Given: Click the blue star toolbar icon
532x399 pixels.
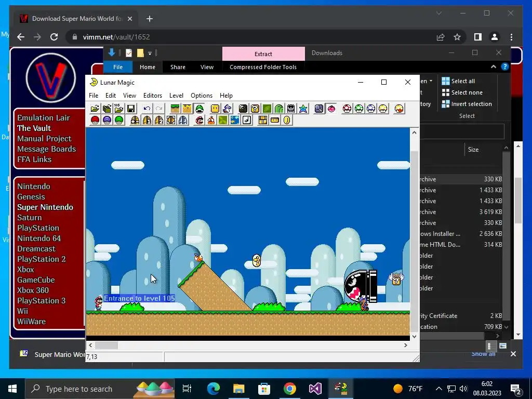Looking at the screenshot, I should point(303,109).
